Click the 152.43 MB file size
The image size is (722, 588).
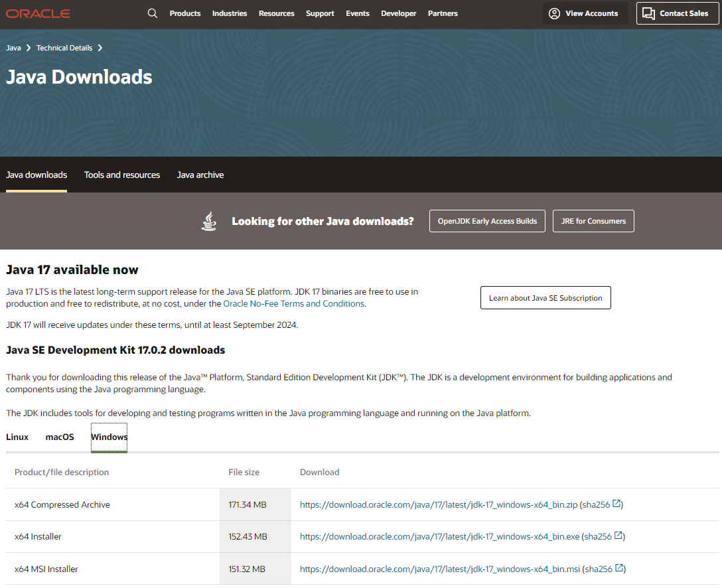pyautogui.click(x=248, y=536)
